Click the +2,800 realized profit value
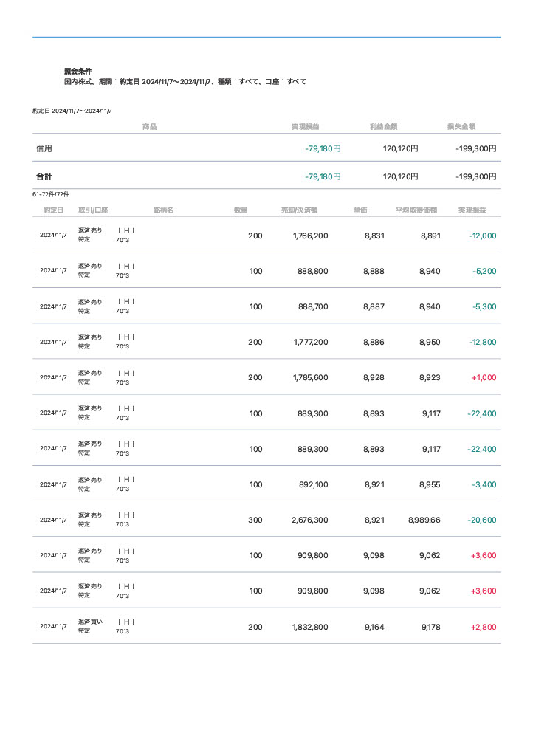Viewport: 533px width, 756px height. 484,627
